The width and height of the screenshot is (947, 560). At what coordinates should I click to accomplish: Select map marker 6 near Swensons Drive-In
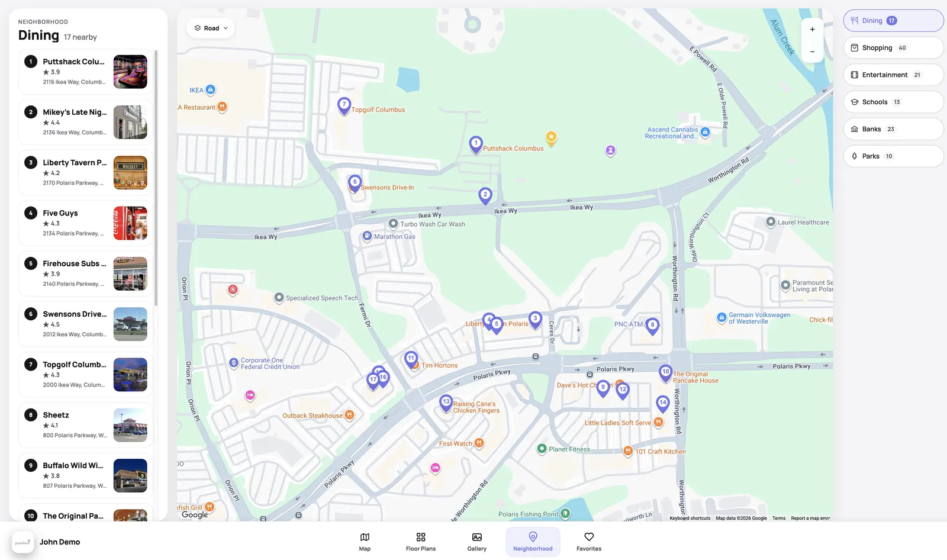tap(355, 183)
